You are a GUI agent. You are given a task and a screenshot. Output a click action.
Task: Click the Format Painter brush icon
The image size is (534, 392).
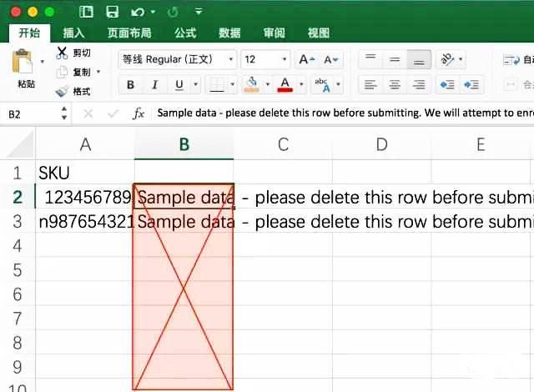tap(62, 91)
